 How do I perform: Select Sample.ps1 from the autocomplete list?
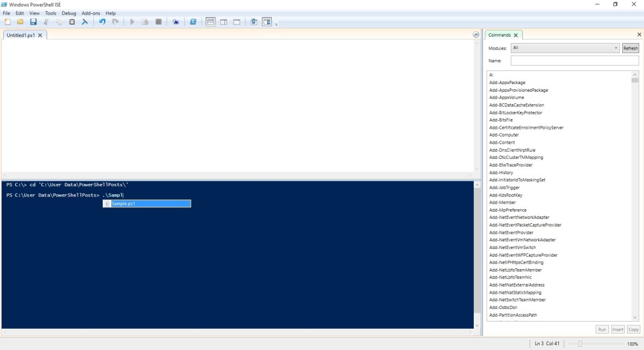pos(147,204)
